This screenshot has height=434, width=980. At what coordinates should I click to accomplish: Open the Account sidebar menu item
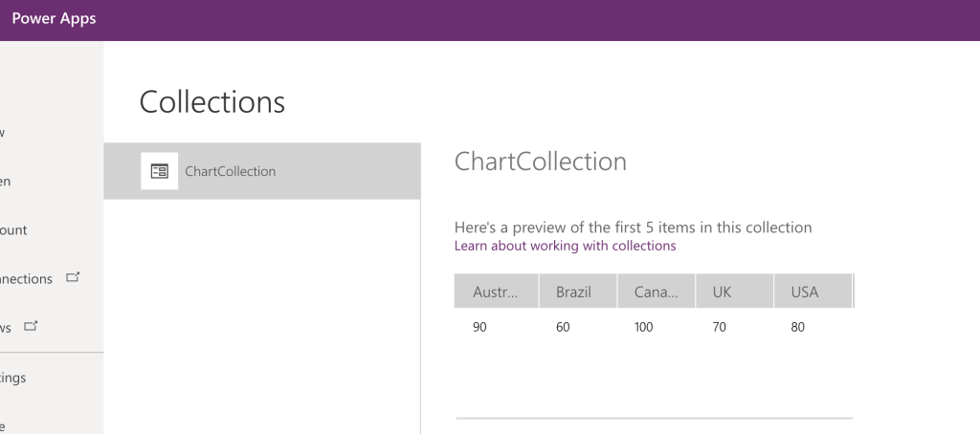[x=13, y=229]
